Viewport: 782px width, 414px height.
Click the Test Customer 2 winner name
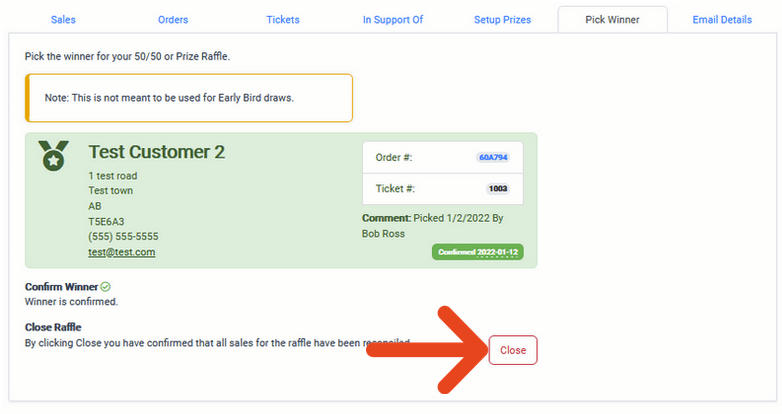click(157, 152)
